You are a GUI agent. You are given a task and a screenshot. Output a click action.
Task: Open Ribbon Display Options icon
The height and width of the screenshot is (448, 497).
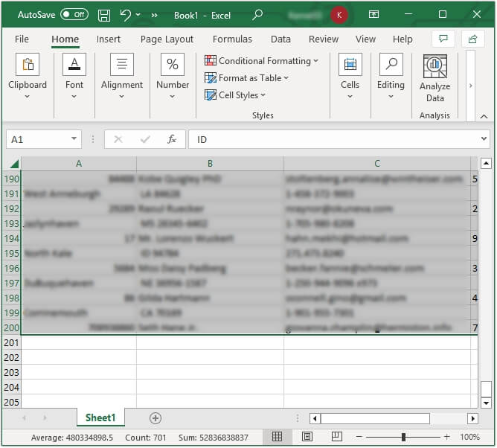pos(373,14)
